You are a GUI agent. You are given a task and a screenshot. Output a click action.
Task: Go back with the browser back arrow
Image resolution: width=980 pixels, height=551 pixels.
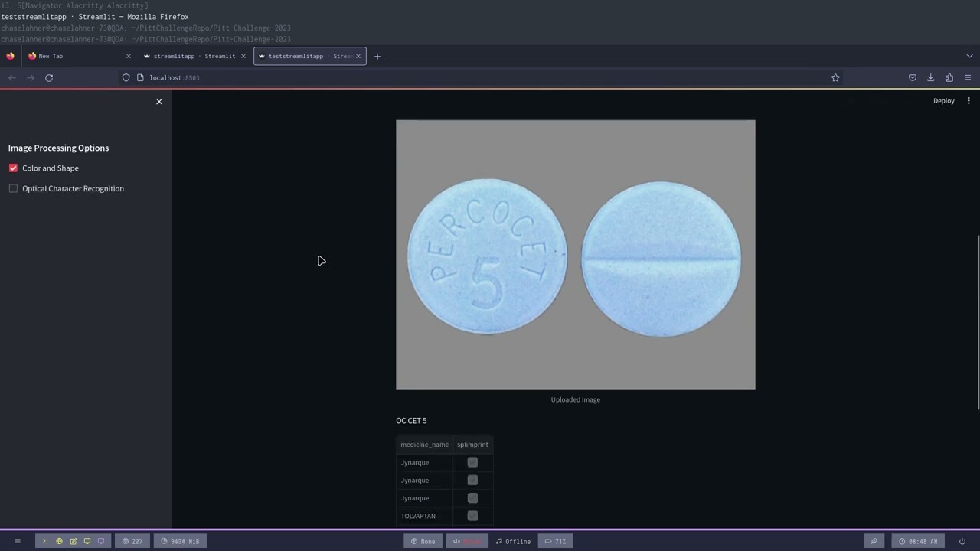[12, 77]
